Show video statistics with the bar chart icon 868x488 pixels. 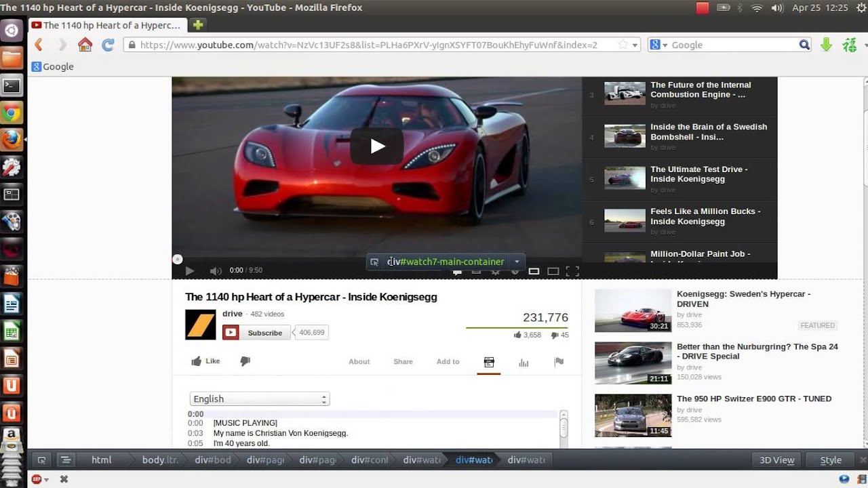pos(524,363)
